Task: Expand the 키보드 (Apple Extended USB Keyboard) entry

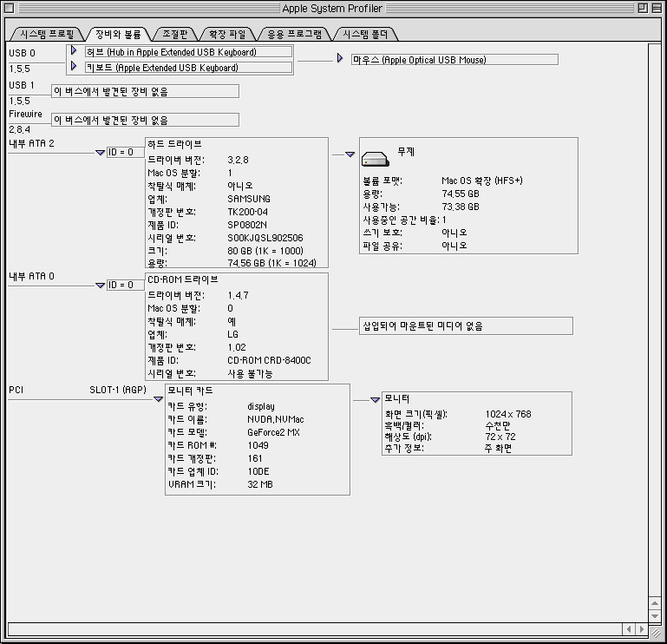Action: 75,66
